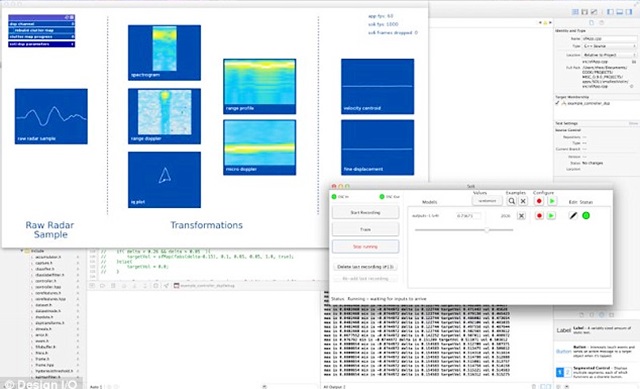This screenshot has height=389, width=640.
Task: Click yellow warning icon in editor jump bar
Action: coord(545,23)
